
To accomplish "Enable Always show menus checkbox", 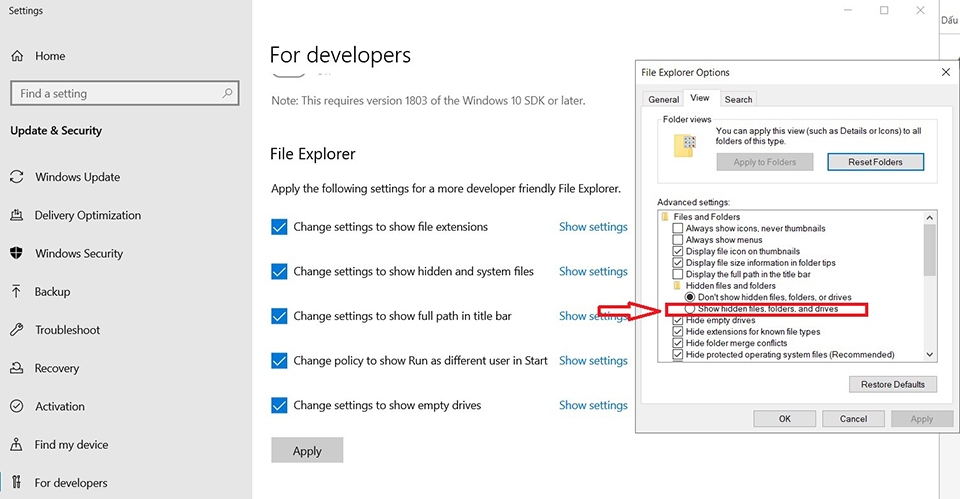I will pos(678,240).
